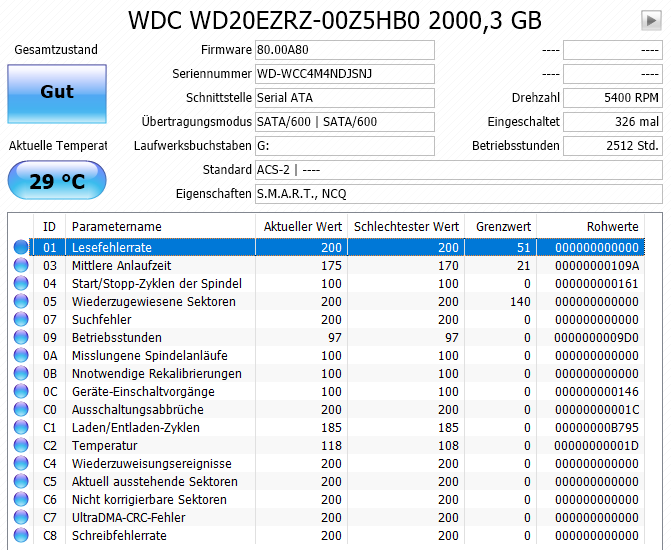Click the Eingeschaltet value 326 mal
Viewport: 671px width, 550px height.
tap(613, 122)
